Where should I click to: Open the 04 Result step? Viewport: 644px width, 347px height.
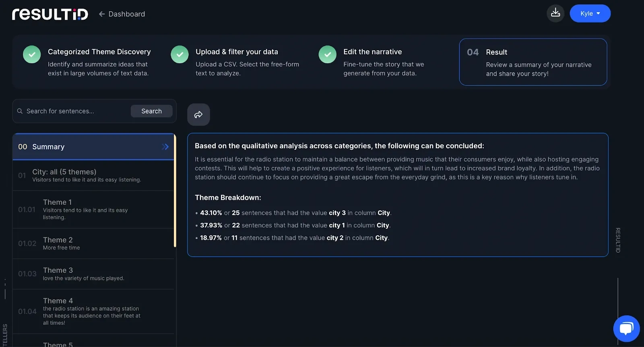(x=533, y=62)
